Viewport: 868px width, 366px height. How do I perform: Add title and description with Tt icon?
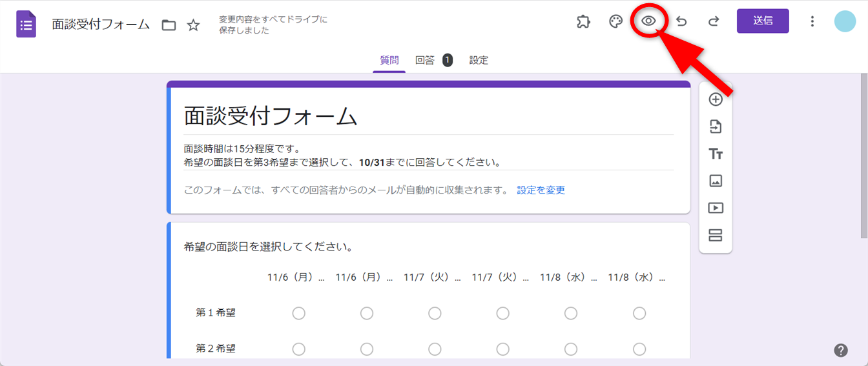tap(716, 154)
